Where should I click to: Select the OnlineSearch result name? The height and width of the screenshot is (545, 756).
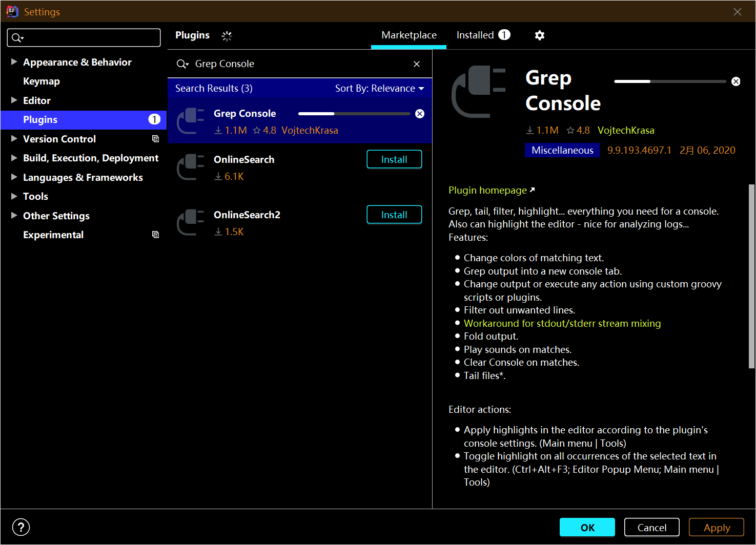[x=244, y=159]
